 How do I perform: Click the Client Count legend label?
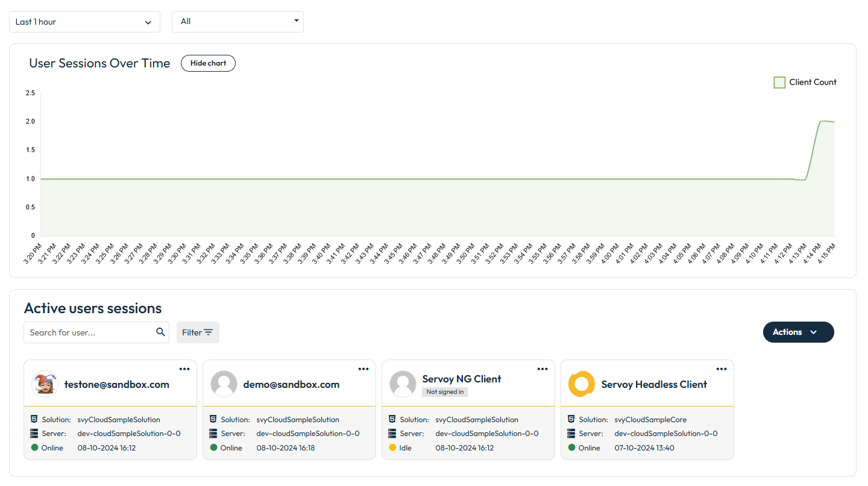[813, 83]
